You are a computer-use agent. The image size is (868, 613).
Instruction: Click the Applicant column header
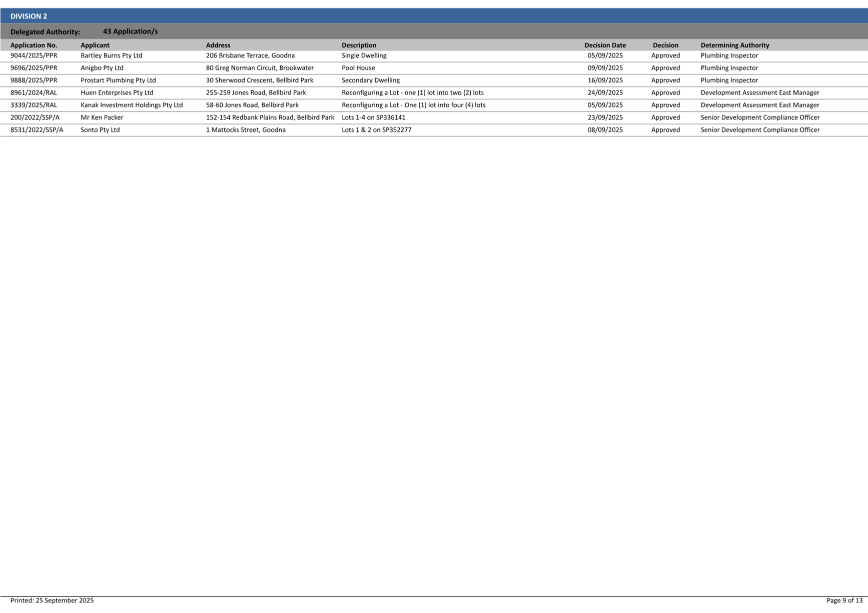(95, 45)
